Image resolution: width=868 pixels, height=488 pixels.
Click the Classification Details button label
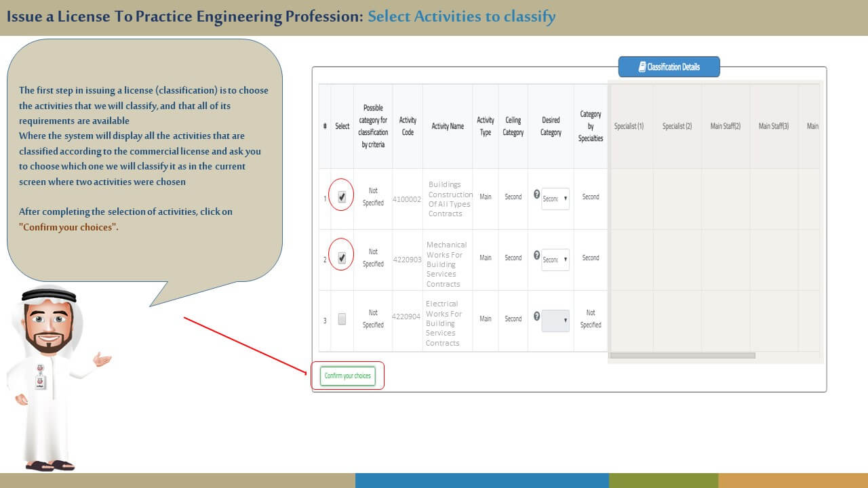point(673,67)
